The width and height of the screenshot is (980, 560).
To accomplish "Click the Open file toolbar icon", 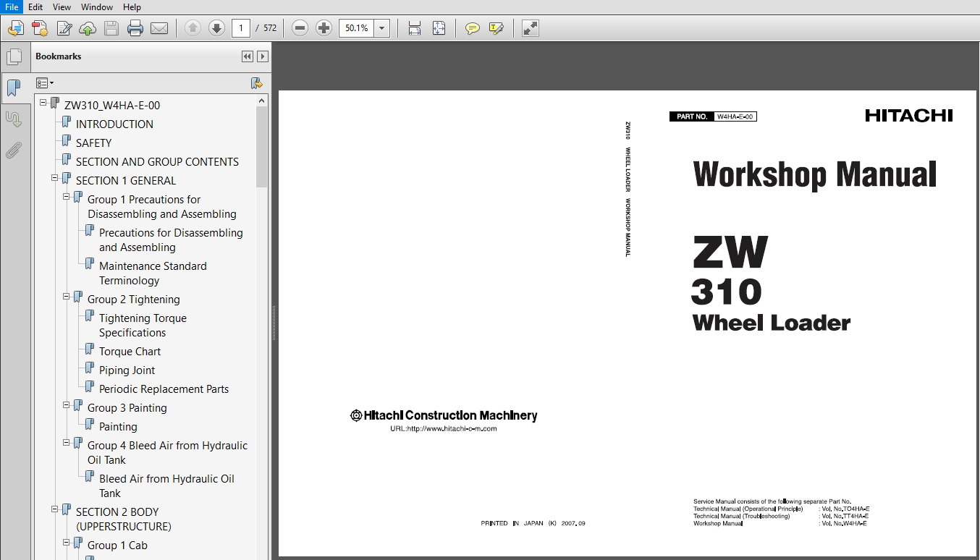I will point(16,29).
